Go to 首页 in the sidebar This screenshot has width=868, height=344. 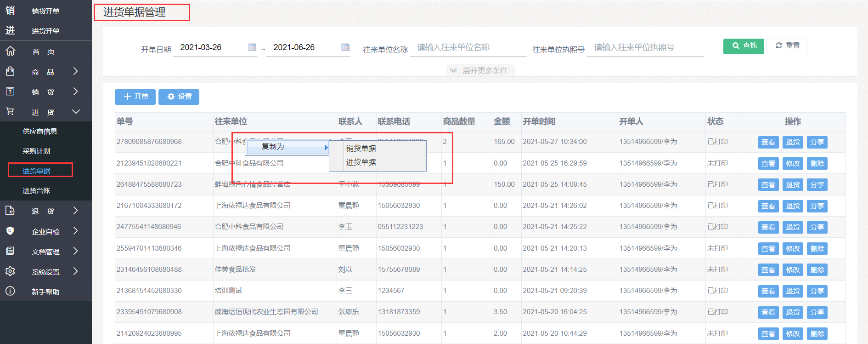click(43, 52)
